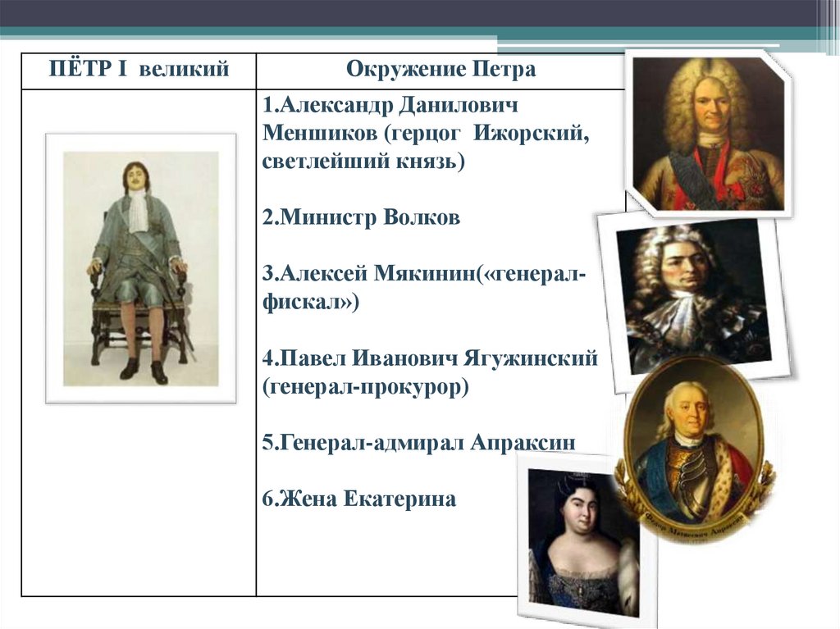Click the item '5.Генерал-адмирал Апраксин'
840x629 pixels.
pyautogui.click(x=418, y=443)
